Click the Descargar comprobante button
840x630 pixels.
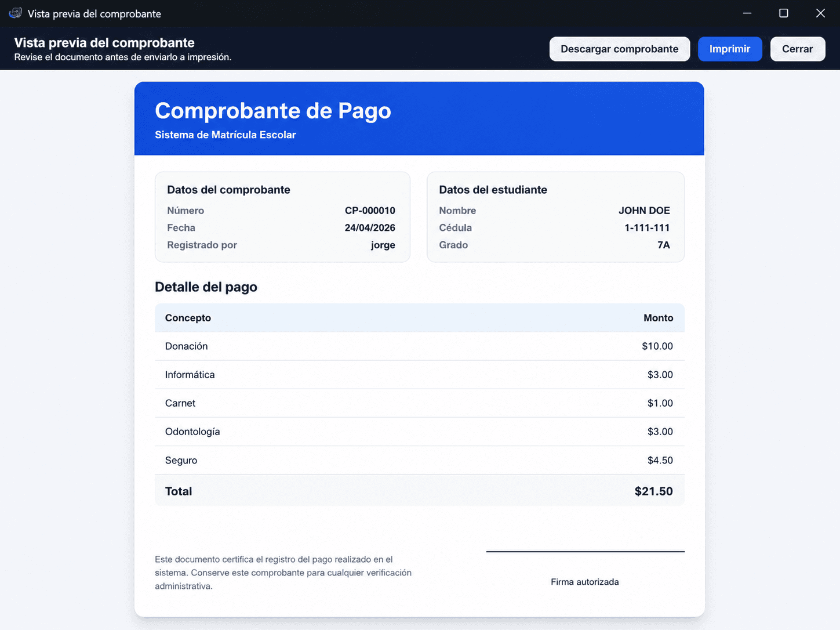point(619,49)
